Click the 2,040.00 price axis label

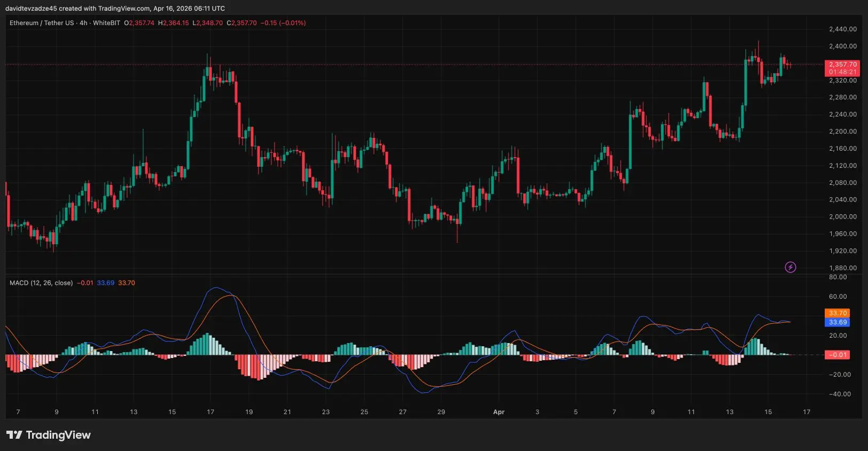pos(843,199)
